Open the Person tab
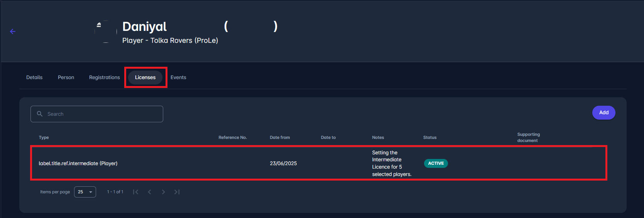Viewport: 644px width, 218px height. pyautogui.click(x=66, y=78)
